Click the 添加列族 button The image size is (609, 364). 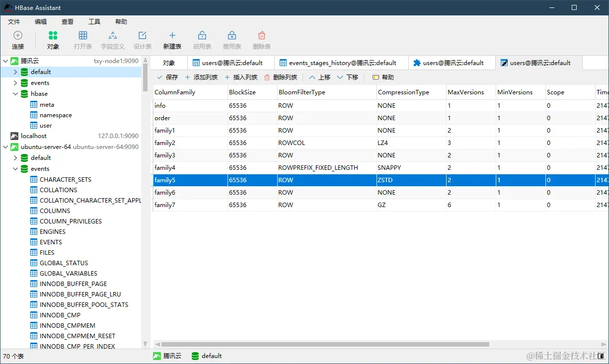(201, 77)
